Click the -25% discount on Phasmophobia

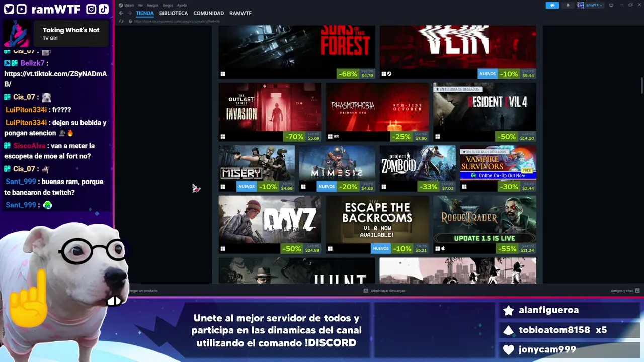[401, 137]
